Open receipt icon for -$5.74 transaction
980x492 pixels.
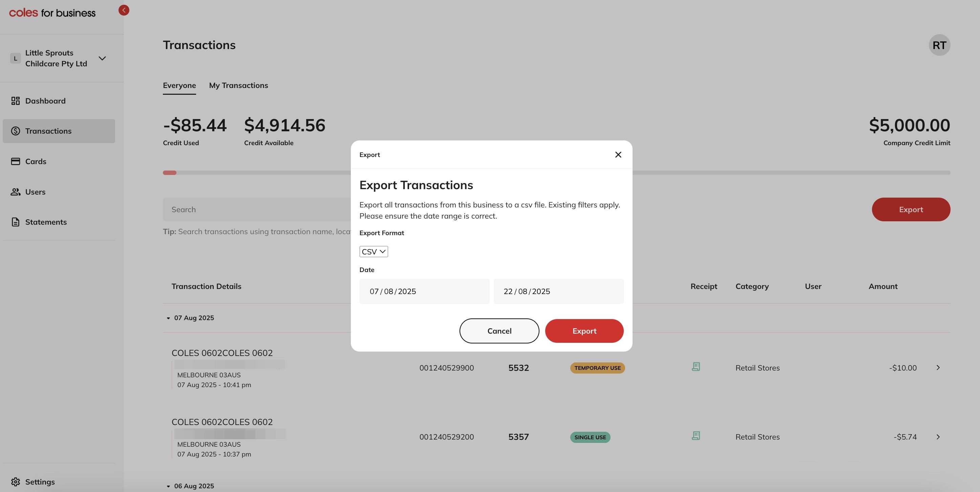click(x=696, y=436)
